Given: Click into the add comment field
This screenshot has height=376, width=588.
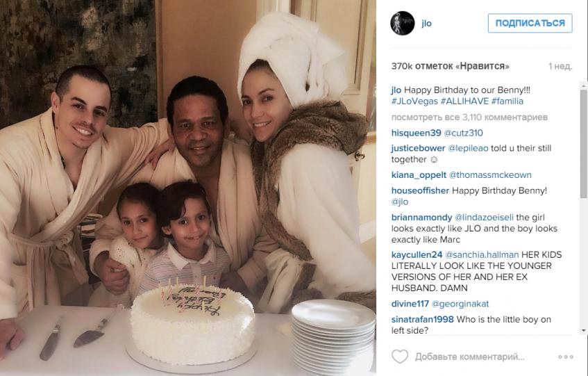Looking at the screenshot, I should point(469,357).
